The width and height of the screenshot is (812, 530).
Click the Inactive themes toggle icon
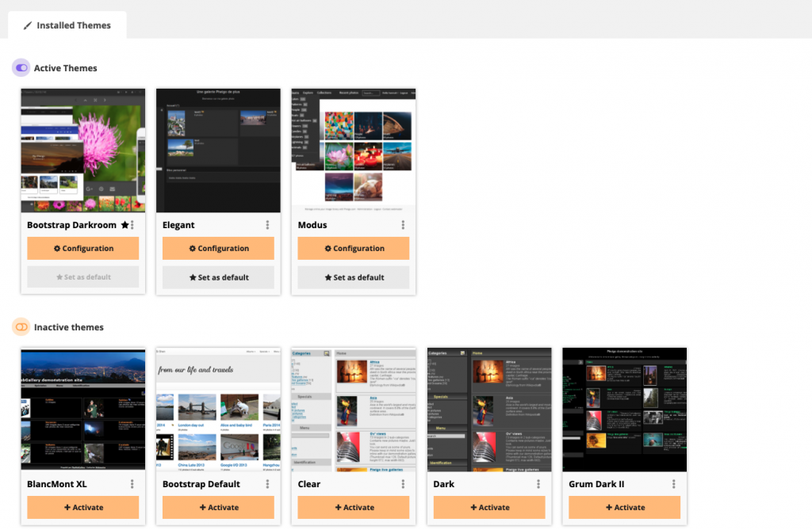tap(21, 326)
